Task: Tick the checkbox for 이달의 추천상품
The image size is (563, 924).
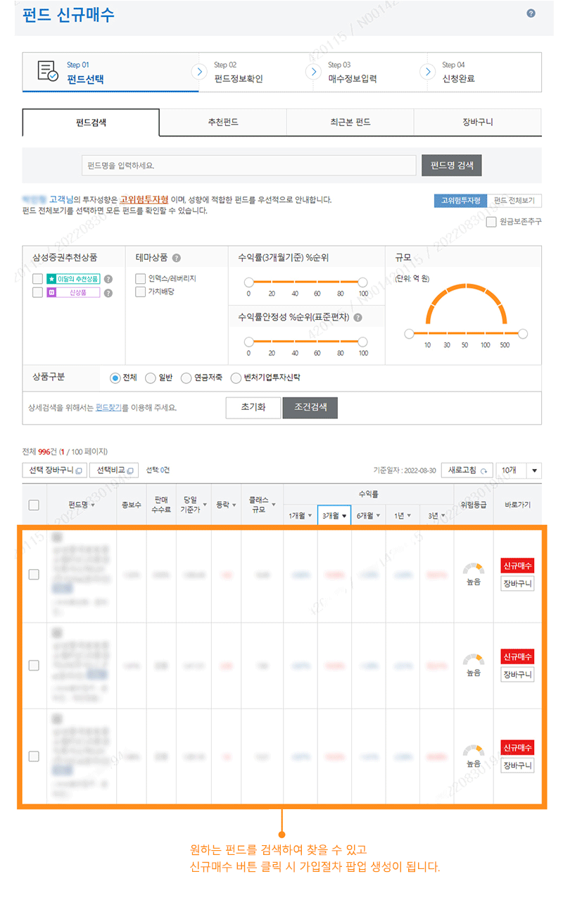Action: point(37,279)
